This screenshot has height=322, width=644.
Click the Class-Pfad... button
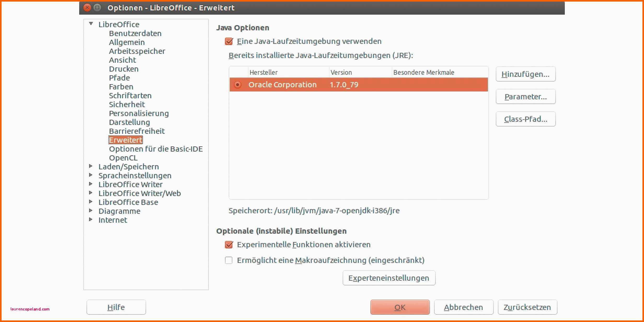(x=526, y=119)
